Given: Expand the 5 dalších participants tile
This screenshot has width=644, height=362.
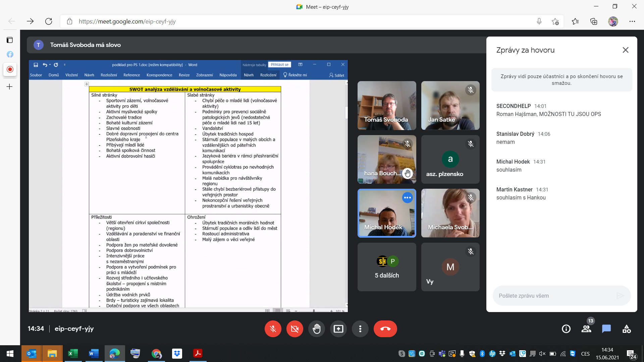Looking at the screenshot, I should click(x=387, y=267).
